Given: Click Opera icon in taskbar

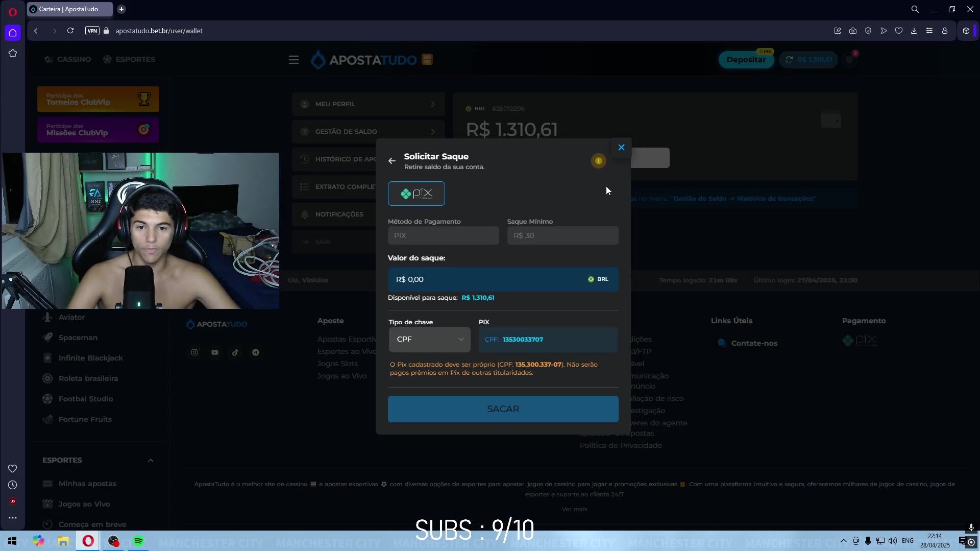Looking at the screenshot, I should point(88,541).
